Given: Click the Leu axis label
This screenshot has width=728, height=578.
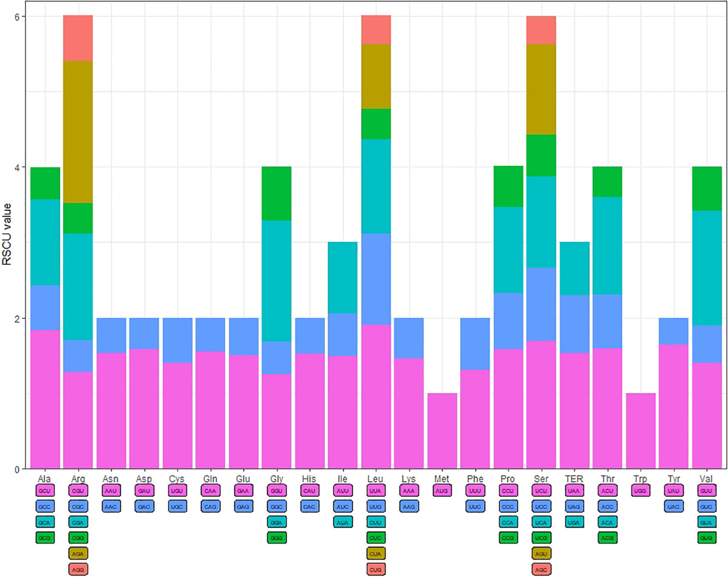Looking at the screenshot, I should [x=376, y=479].
